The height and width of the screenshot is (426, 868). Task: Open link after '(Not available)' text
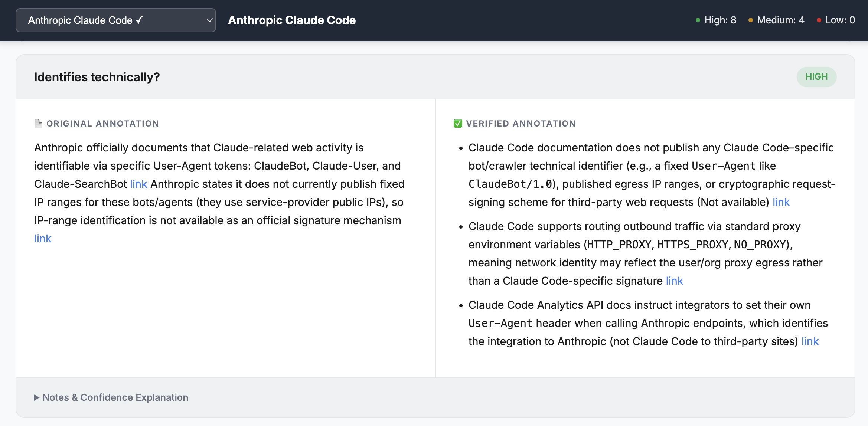tap(781, 202)
